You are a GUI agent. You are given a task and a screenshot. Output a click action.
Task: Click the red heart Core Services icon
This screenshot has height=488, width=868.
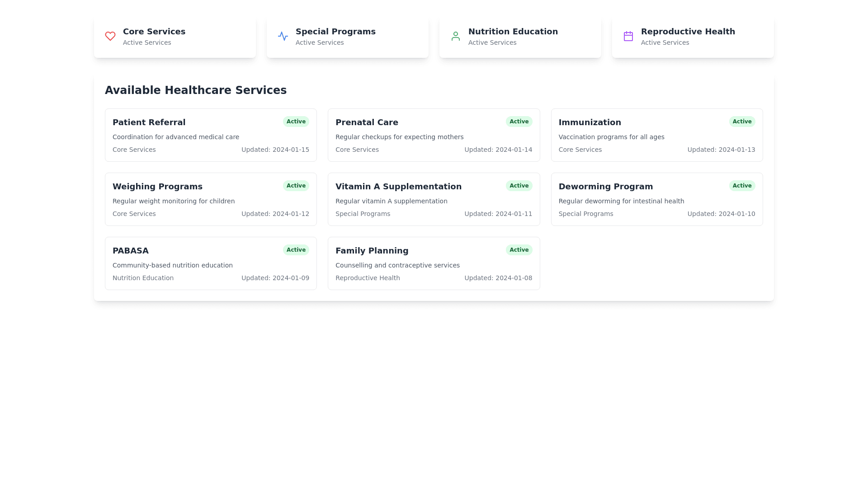[110, 36]
